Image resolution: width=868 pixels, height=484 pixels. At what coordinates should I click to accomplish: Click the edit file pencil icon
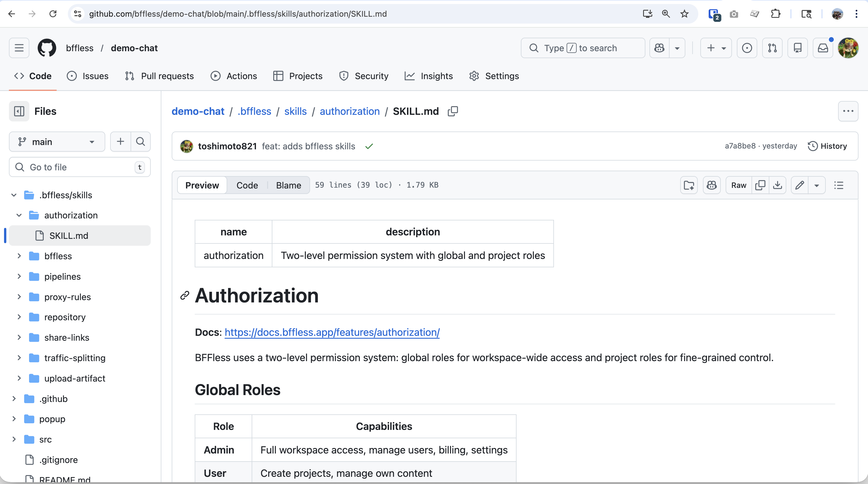tap(800, 185)
